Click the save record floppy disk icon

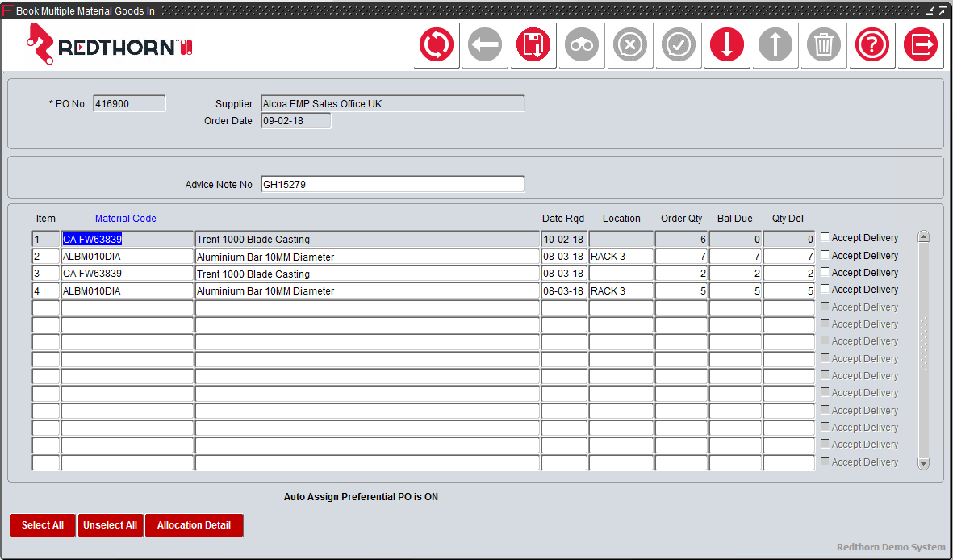point(533,44)
